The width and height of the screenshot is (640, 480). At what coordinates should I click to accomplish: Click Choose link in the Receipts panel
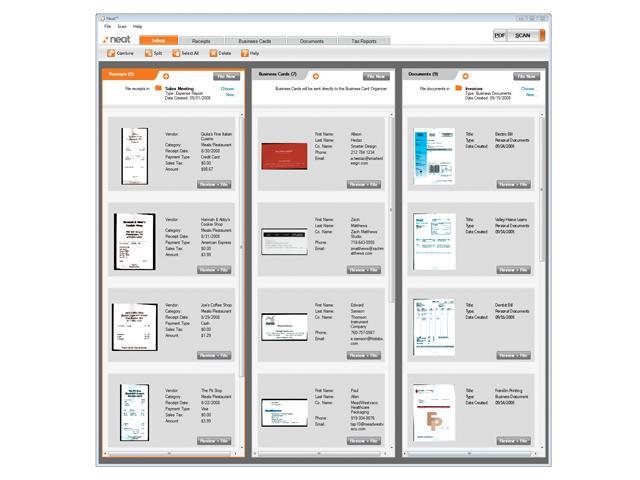pos(227,88)
